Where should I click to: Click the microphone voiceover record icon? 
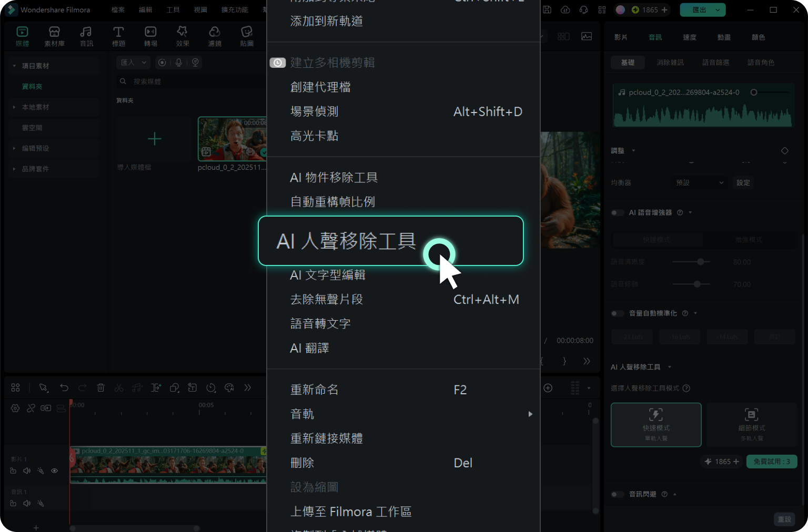point(179,63)
